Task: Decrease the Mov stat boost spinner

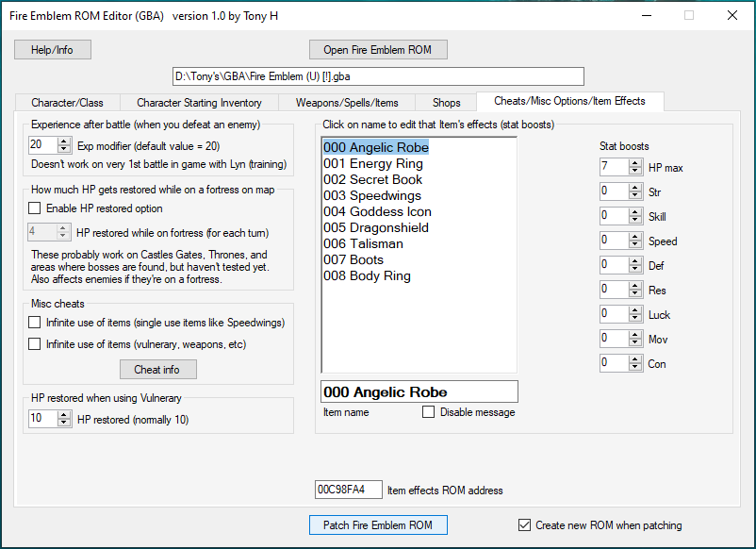Action: [x=635, y=343]
